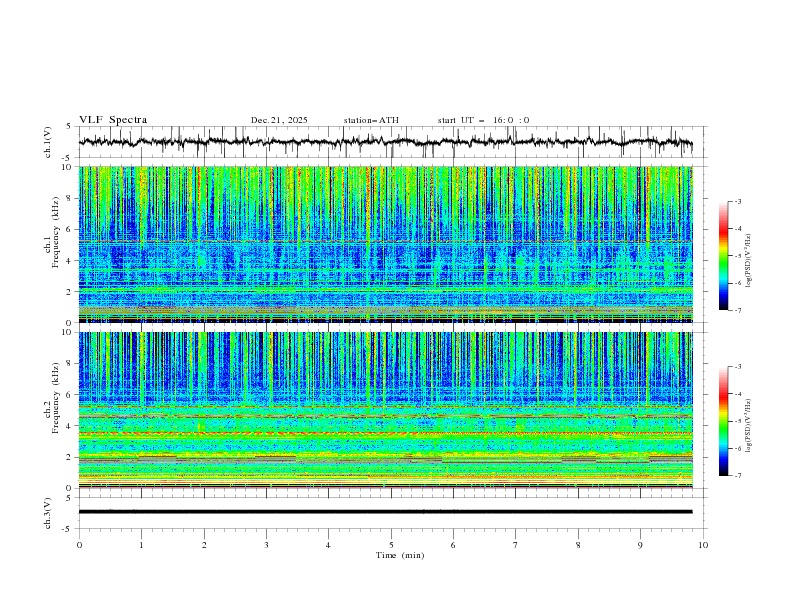
Task: Click the ch.3(V) axis label at bottom
Action: (x=49, y=511)
